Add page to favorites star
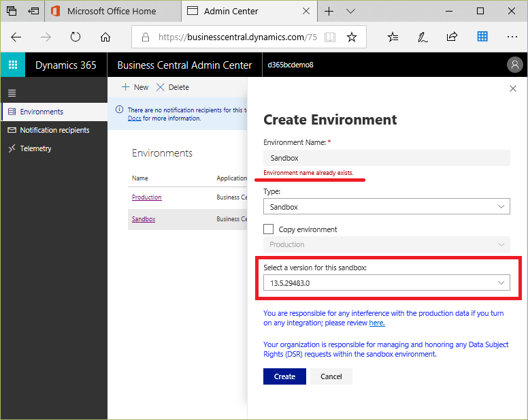This screenshot has height=420, width=528. point(352,37)
